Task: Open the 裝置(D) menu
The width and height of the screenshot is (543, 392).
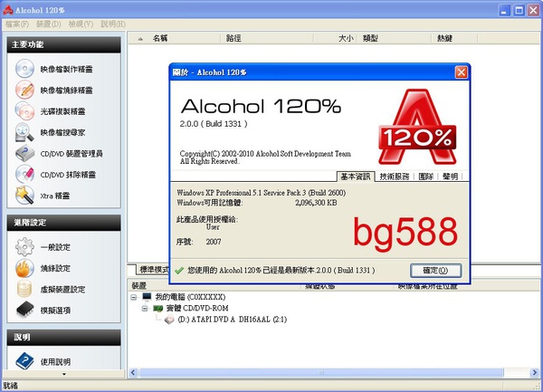Action: point(49,24)
